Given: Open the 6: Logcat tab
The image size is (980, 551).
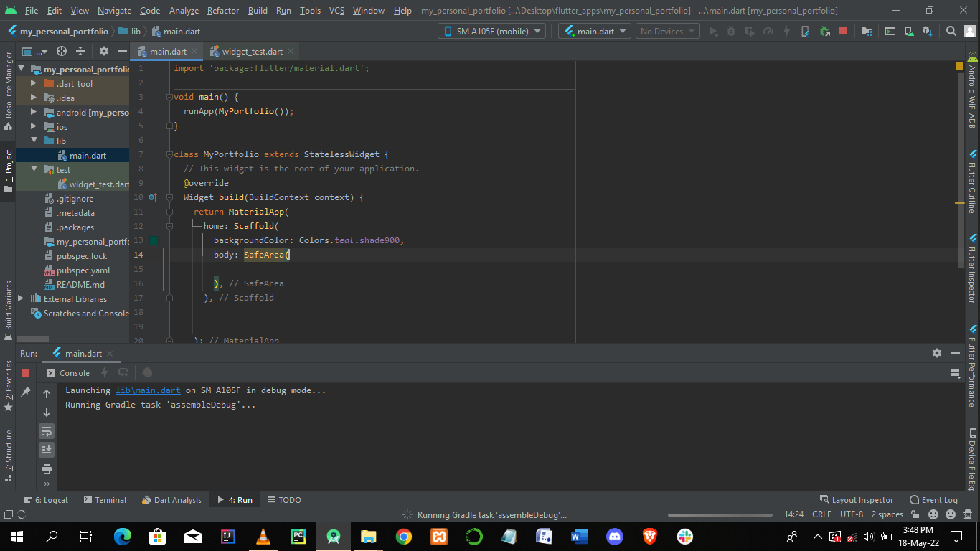Looking at the screenshot, I should pos(45,500).
